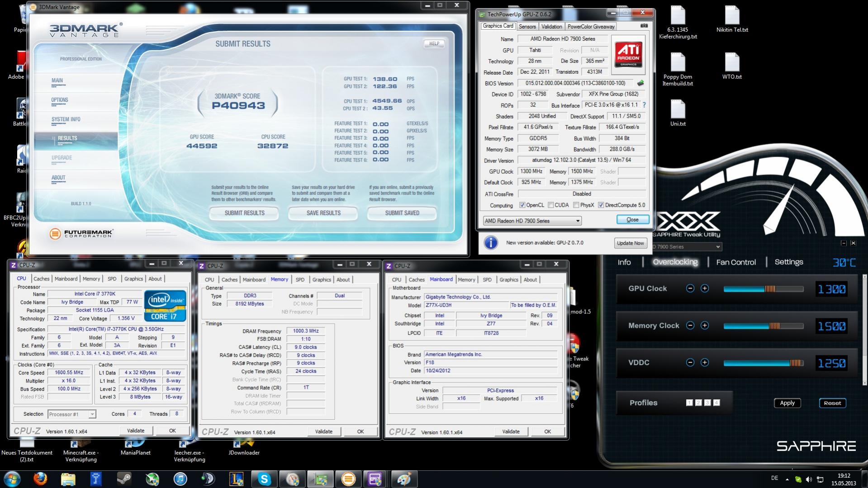This screenshot has height=488, width=868.
Task: Open Steam from the taskbar
Action: pos(124,479)
